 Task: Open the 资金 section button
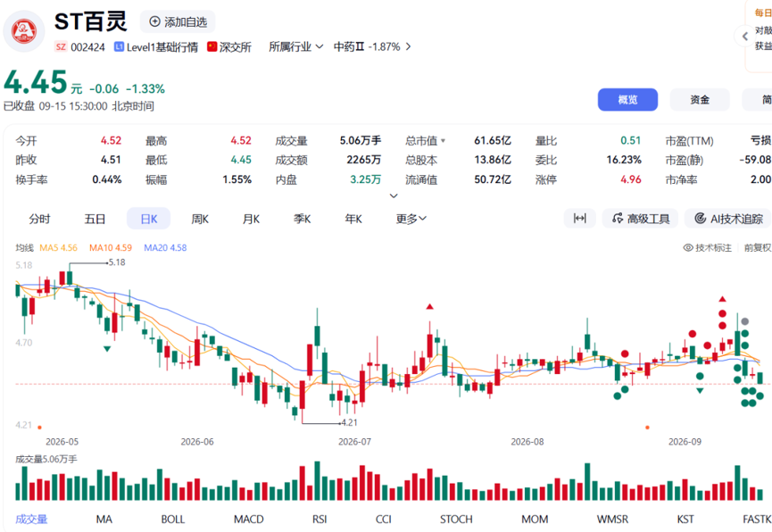tap(700, 99)
